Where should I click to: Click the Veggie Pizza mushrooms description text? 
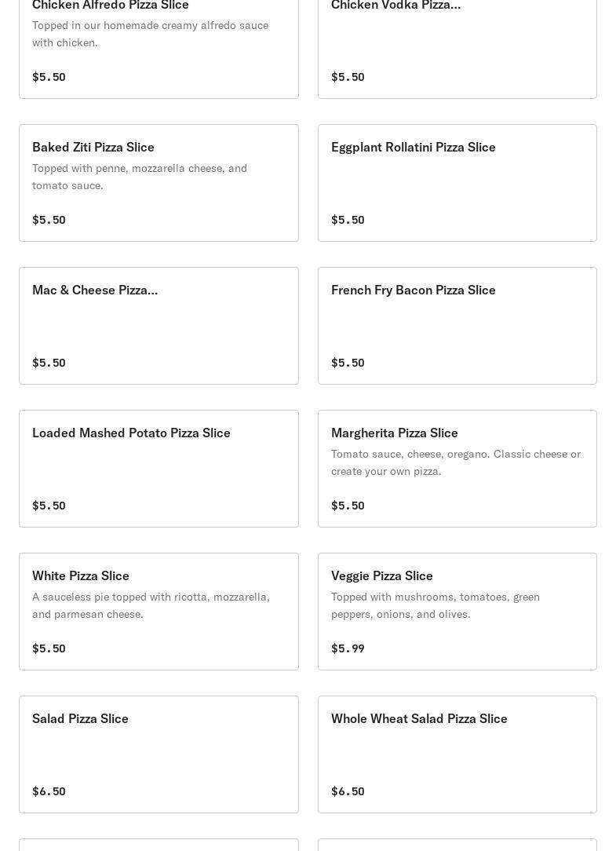435,605
